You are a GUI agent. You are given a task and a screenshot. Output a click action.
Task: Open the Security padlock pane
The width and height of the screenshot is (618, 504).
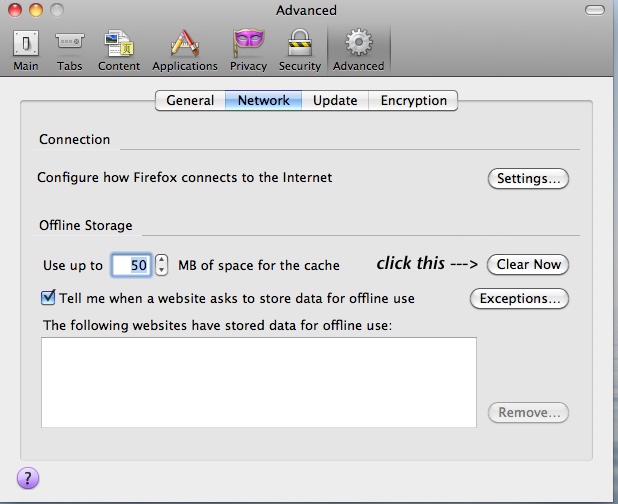point(300,50)
